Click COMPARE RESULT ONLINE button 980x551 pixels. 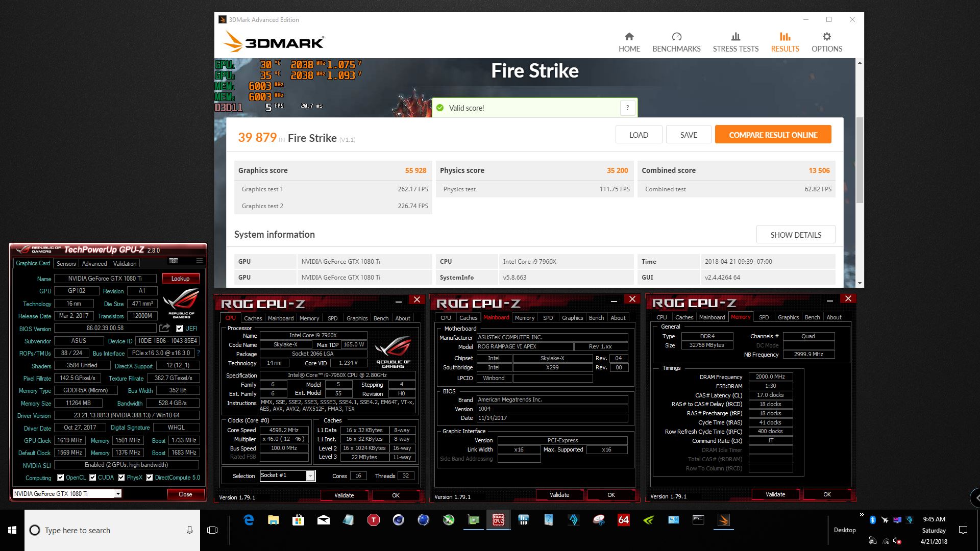773,135
